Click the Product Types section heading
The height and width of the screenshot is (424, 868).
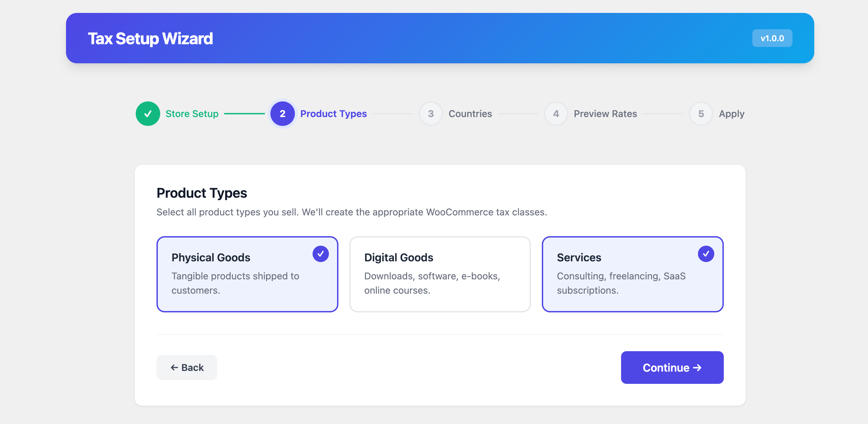202,193
